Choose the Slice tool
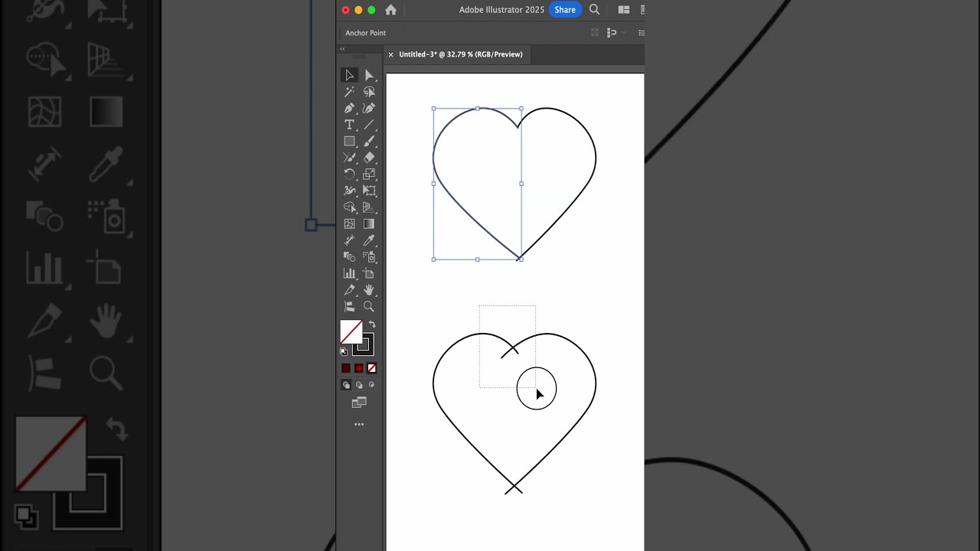Image resolution: width=980 pixels, height=551 pixels. pyautogui.click(x=349, y=290)
